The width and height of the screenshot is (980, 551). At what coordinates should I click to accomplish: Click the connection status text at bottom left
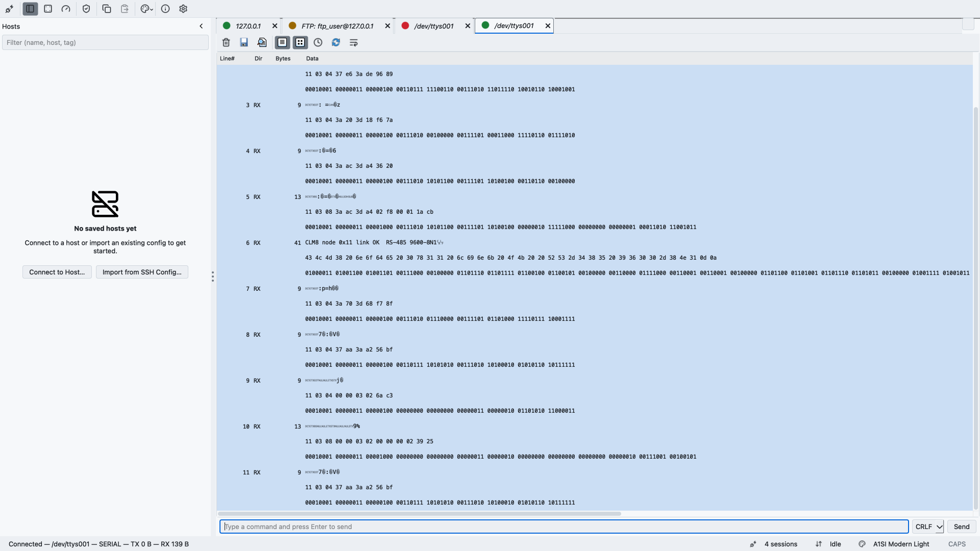click(99, 544)
